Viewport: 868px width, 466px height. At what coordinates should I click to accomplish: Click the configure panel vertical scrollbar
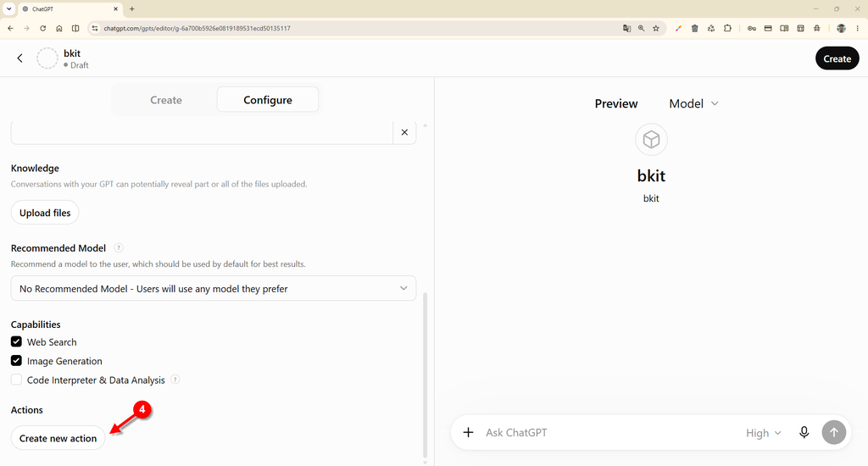[426, 374]
